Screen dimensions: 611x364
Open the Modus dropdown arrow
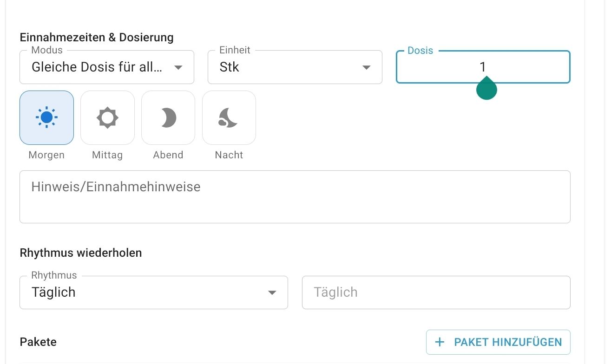178,68
